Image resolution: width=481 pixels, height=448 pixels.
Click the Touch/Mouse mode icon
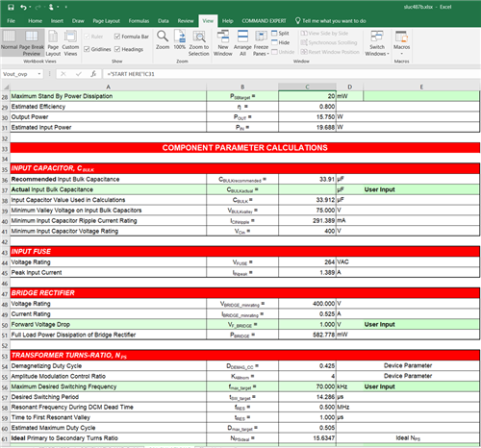coord(51,7)
